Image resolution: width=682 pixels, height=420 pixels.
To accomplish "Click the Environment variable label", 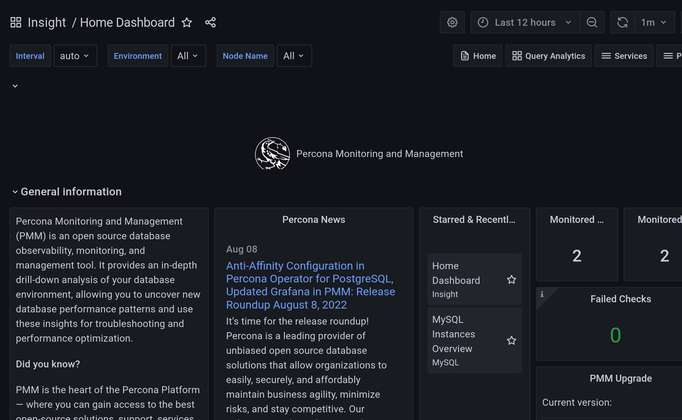I will [137, 56].
